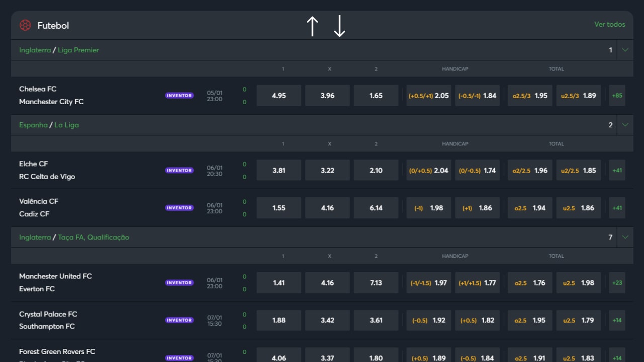Open Elche CF vs Celta de Vigo match
Viewport: 644px width, 362px height.
[x=47, y=170]
